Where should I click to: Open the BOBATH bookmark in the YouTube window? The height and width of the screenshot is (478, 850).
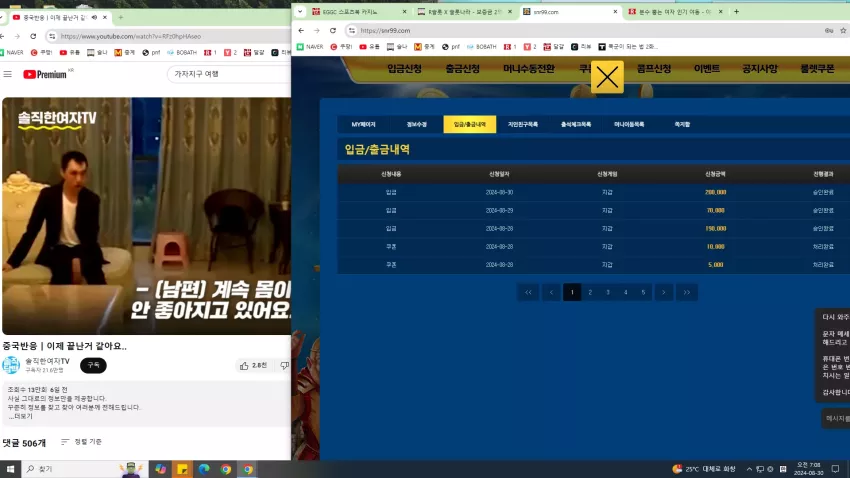[182, 53]
